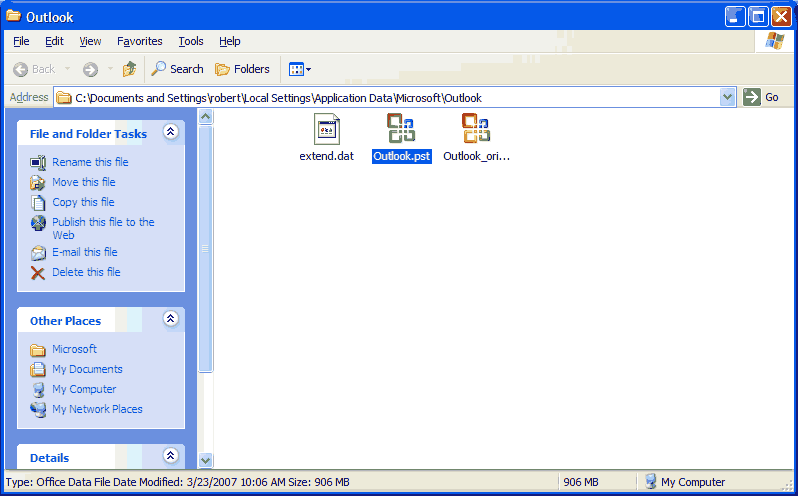Go to Microsoft folder link
The width and height of the screenshot is (798, 496).
coord(74,349)
